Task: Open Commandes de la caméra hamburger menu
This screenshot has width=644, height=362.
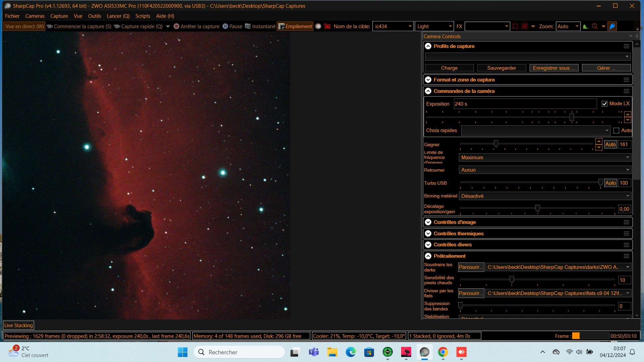Action: (627, 91)
